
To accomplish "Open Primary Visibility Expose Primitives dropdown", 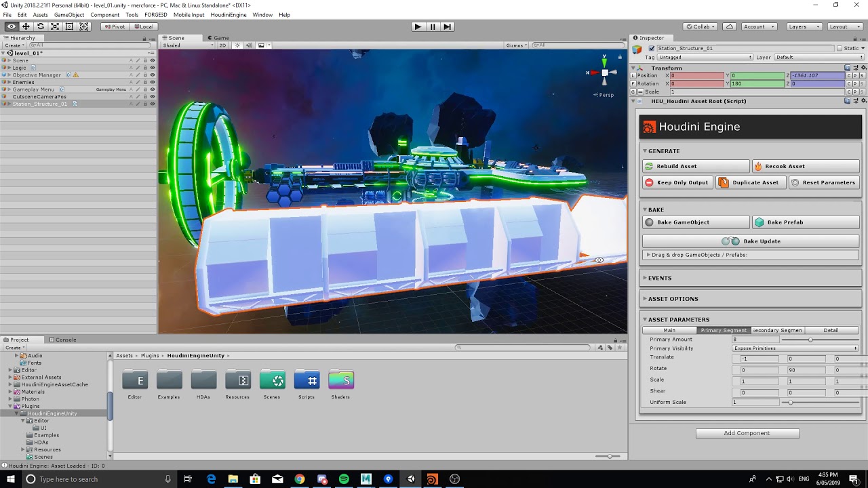I will click(795, 348).
